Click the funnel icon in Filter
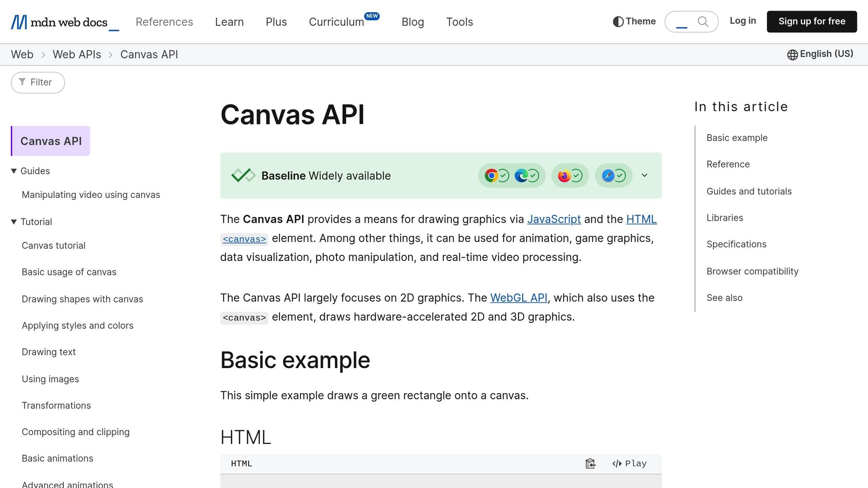The width and height of the screenshot is (868, 488). click(22, 82)
